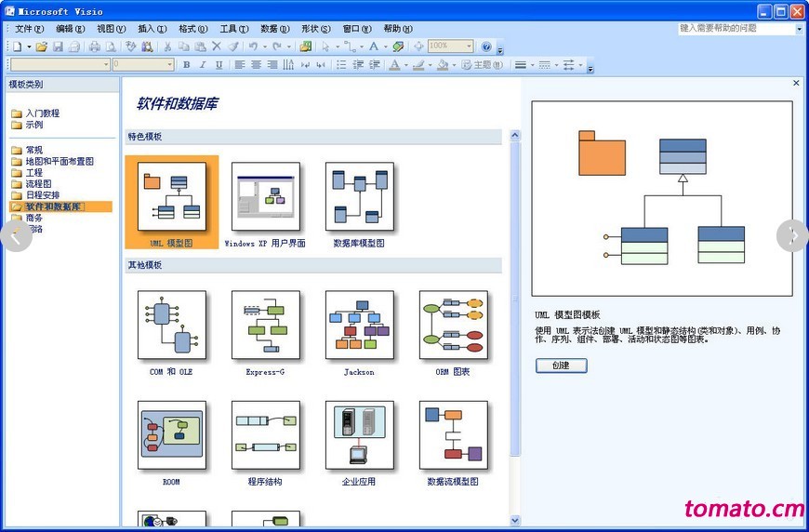Click the 主题 toolbar button

click(482, 65)
